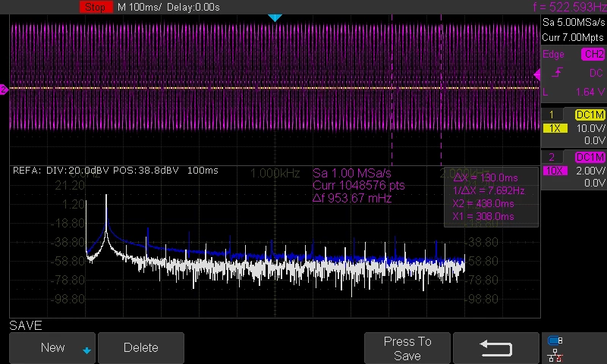The width and height of the screenshot is (607, 364).
Task: Click the channel 1 1X probe badge
Action: pyautogui.click(x=555, y=128)
